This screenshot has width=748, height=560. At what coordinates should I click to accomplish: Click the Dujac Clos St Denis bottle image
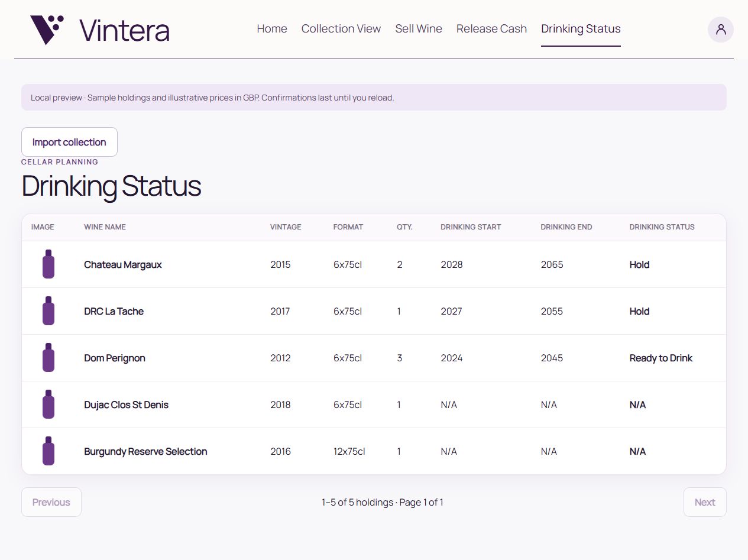(x=48, y=404)
